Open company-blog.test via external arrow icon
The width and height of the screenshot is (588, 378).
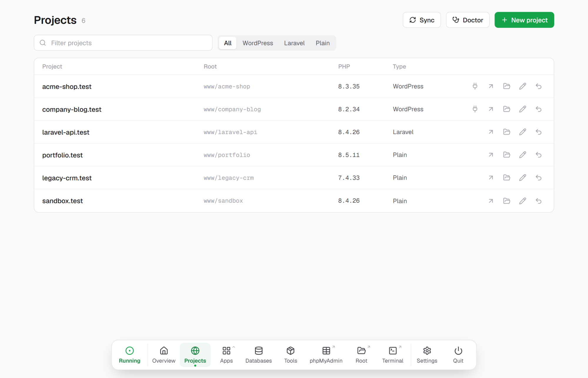pos(491,109)
